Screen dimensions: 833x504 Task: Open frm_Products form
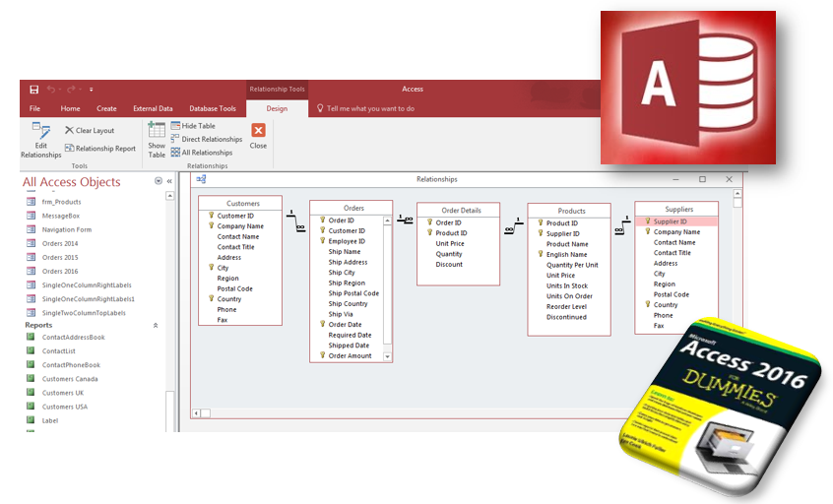61,202
